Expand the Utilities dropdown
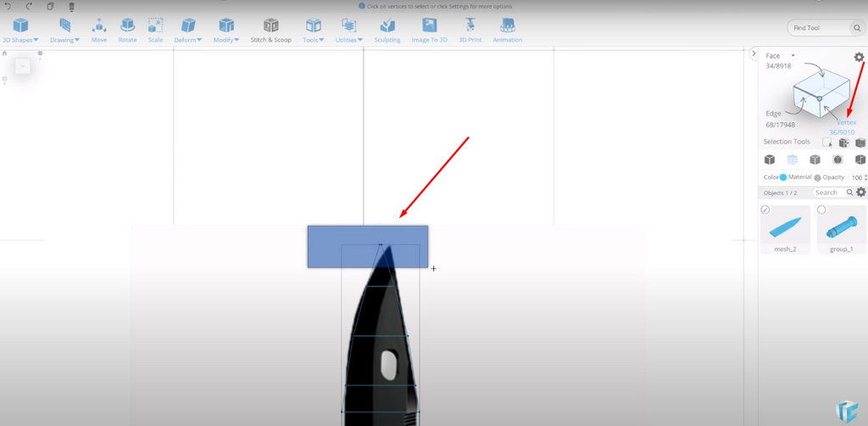The height and width of the screenshot is (426, 868). 348,31
